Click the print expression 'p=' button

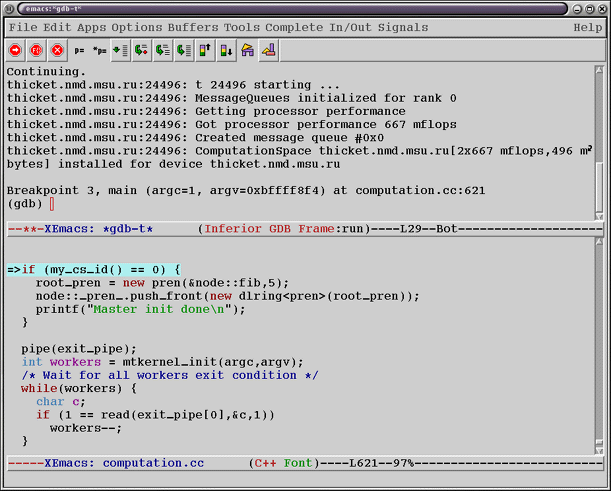tap(79, 50)
